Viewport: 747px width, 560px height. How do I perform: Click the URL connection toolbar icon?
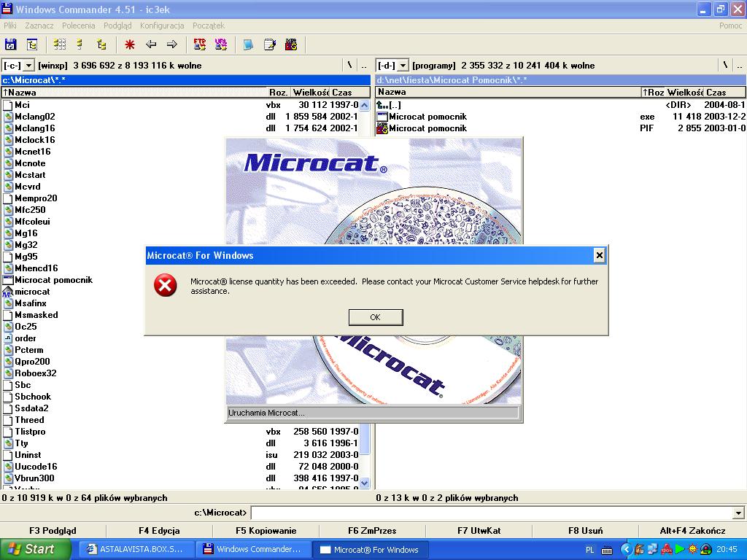220,44
